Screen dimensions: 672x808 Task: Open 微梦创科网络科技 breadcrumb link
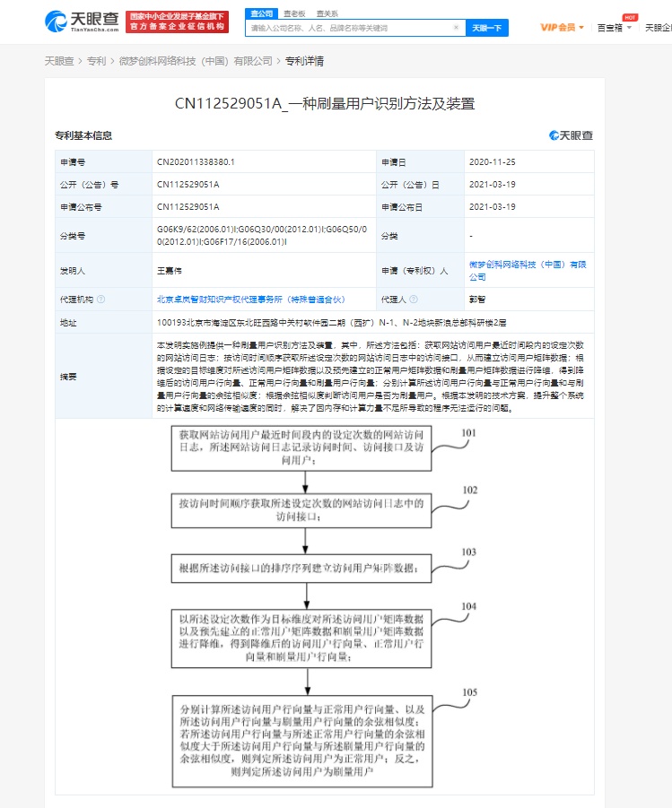pos(196,61)
